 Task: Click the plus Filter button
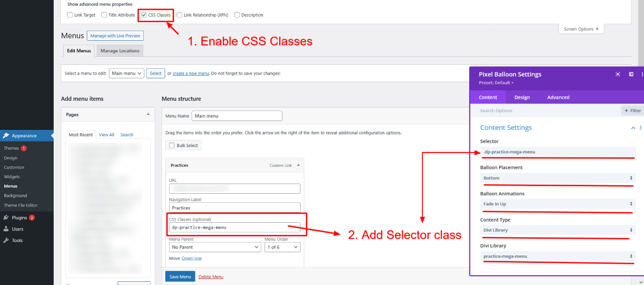tap(632, 111)
